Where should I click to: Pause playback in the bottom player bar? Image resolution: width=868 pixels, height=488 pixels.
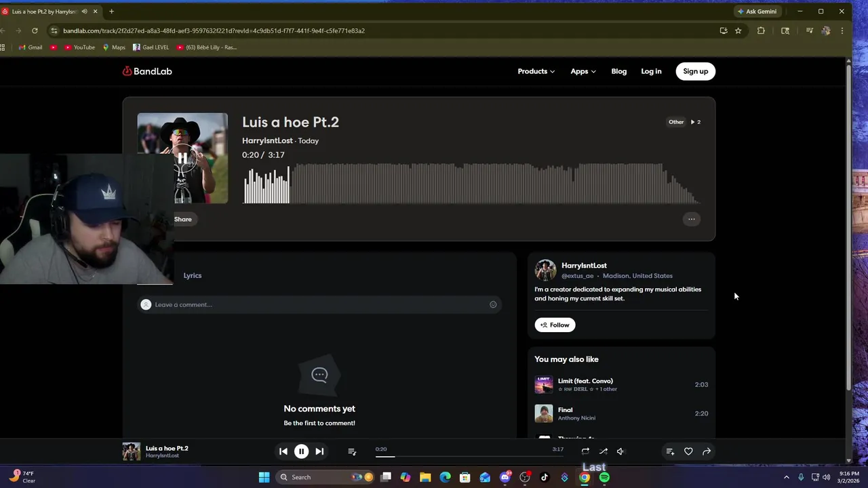[x=301, y=451]
